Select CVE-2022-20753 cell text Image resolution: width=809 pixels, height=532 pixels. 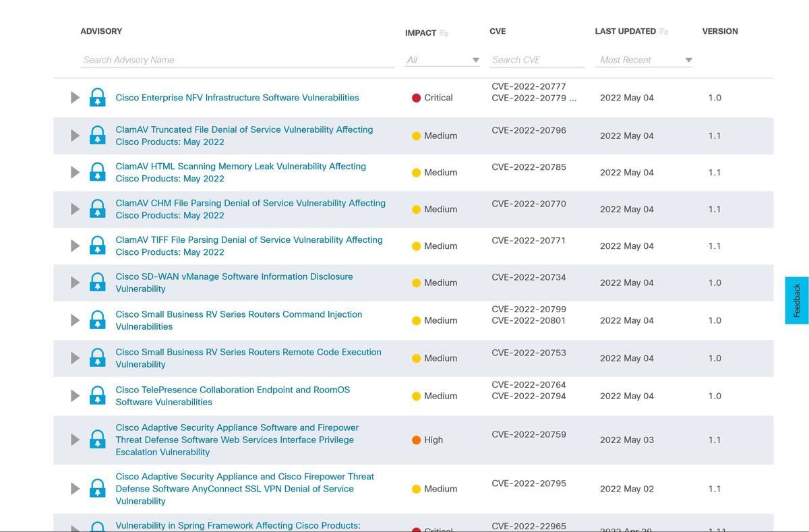pyautogui.click(x=529, y=353)
